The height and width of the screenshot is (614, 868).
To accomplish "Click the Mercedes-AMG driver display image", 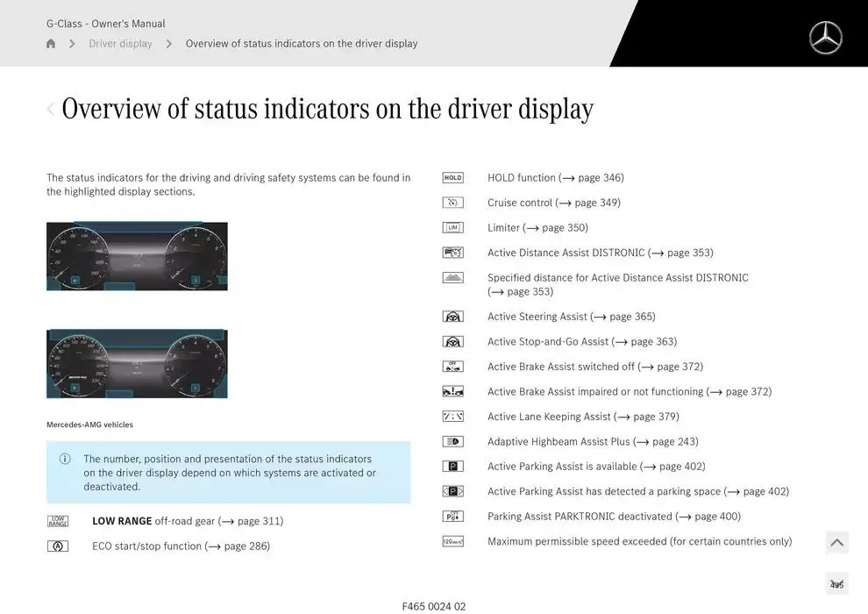I will coord(137,364).
